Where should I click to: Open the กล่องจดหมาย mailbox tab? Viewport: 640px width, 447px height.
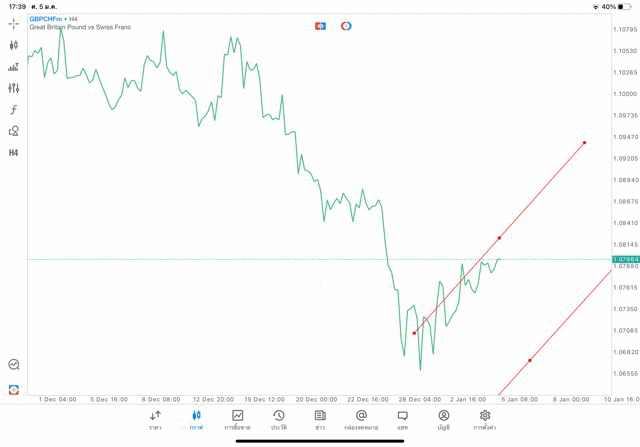click(x=361, y=419)
